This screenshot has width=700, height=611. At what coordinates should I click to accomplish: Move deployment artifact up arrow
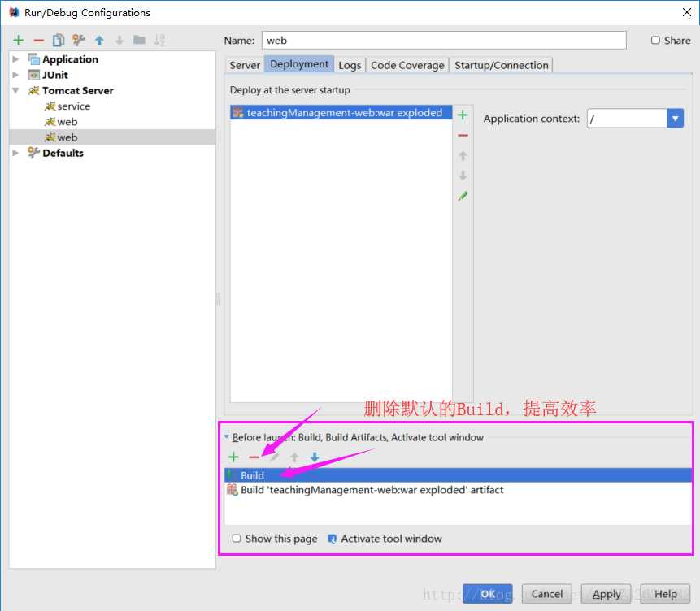[463, 156]
